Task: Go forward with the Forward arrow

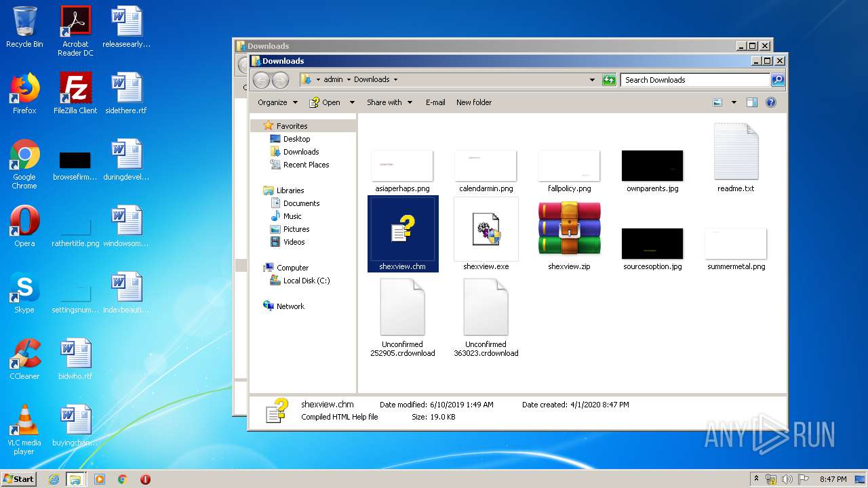Action: tap(279, 80)
